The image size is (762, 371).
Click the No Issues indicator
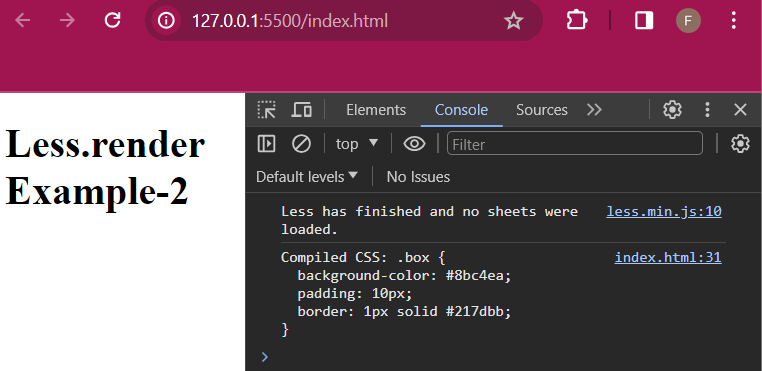418,177
